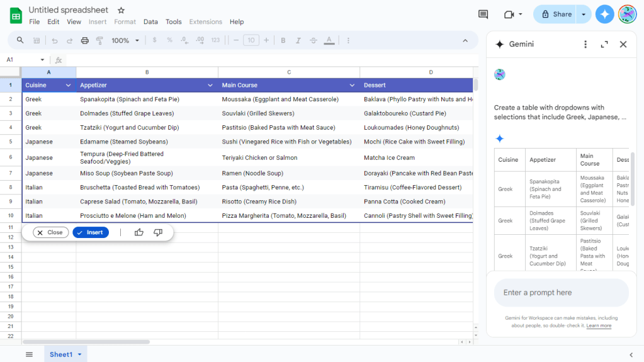The height and width of the screenshot is (362, 644).
Task: Click the paint format icon
Action: click(x=99, y=40)
